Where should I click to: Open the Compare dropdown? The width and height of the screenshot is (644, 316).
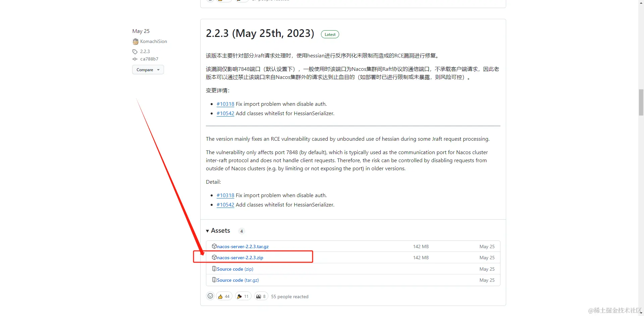point(148,70)
